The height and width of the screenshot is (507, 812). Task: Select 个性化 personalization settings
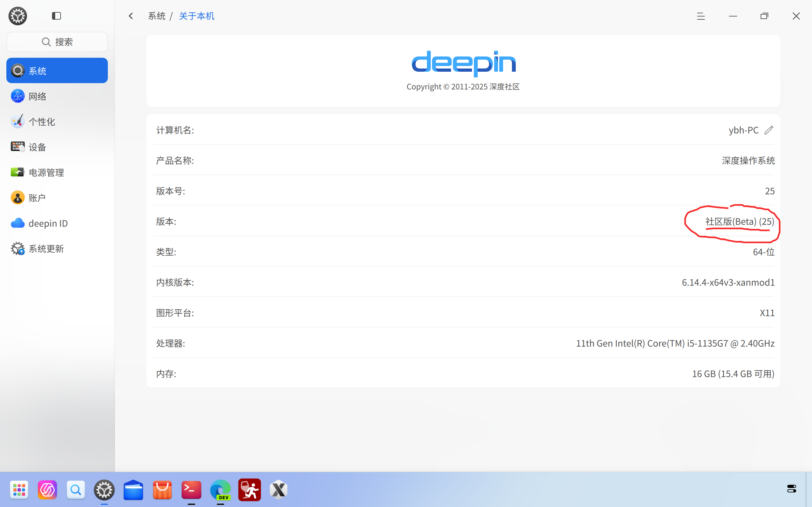[57, 122]
